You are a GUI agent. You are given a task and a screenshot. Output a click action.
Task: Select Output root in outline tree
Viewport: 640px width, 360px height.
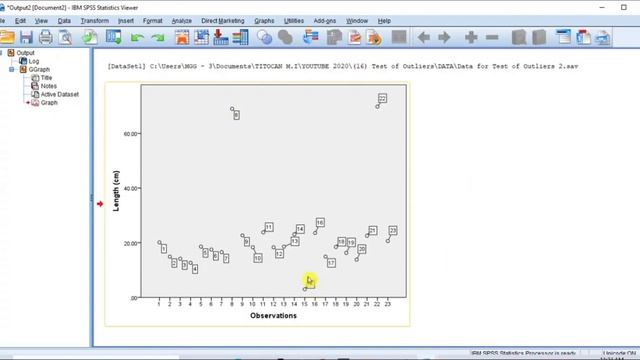tap(25, 53)
